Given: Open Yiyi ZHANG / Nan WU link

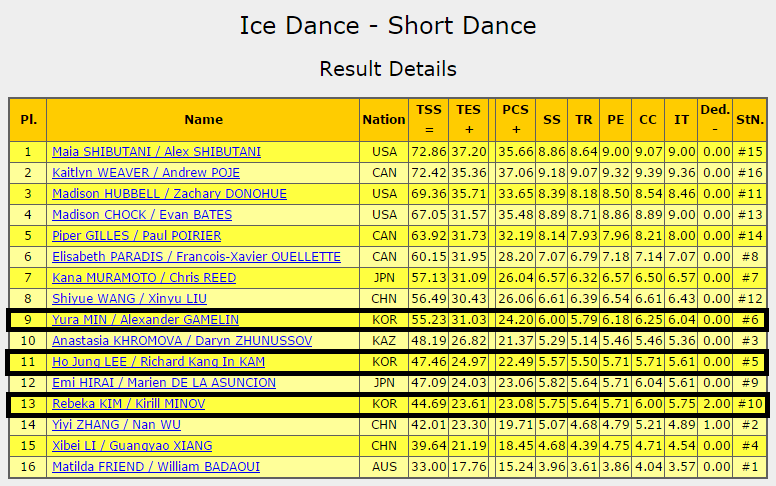Looking at the screenshot, I should coord(116,425).
